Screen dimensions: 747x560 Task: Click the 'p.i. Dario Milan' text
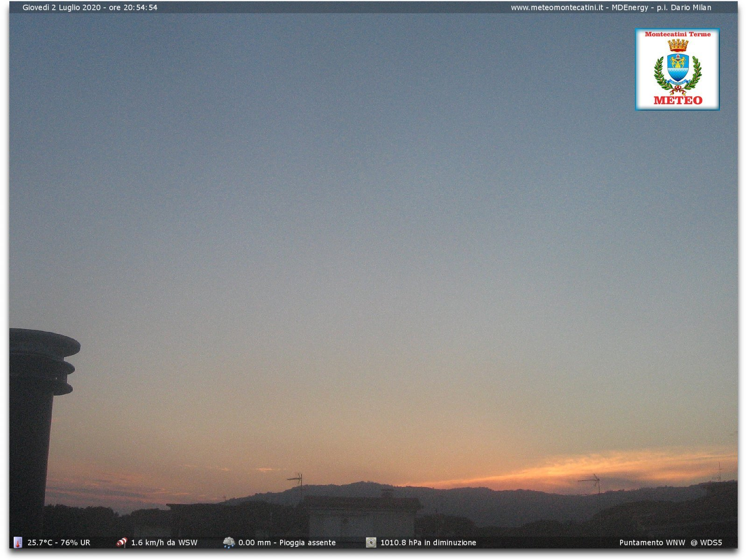684,7
